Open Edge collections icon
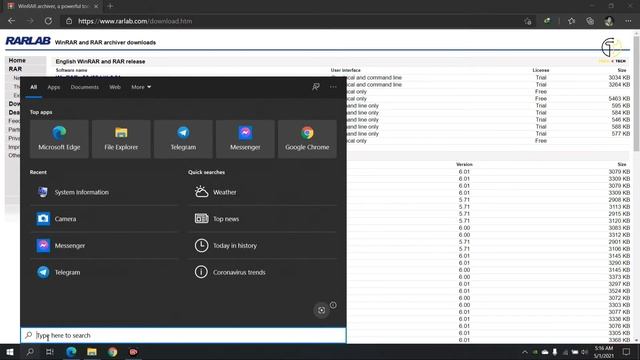 pyautogui.click(x=590, y=21)
